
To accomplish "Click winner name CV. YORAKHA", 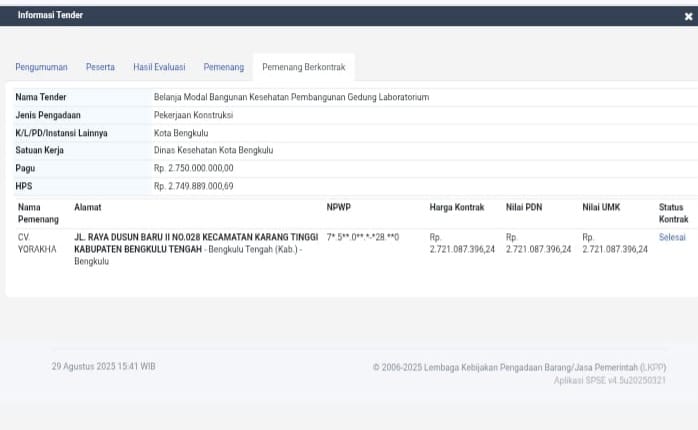I will click(37, 243).
